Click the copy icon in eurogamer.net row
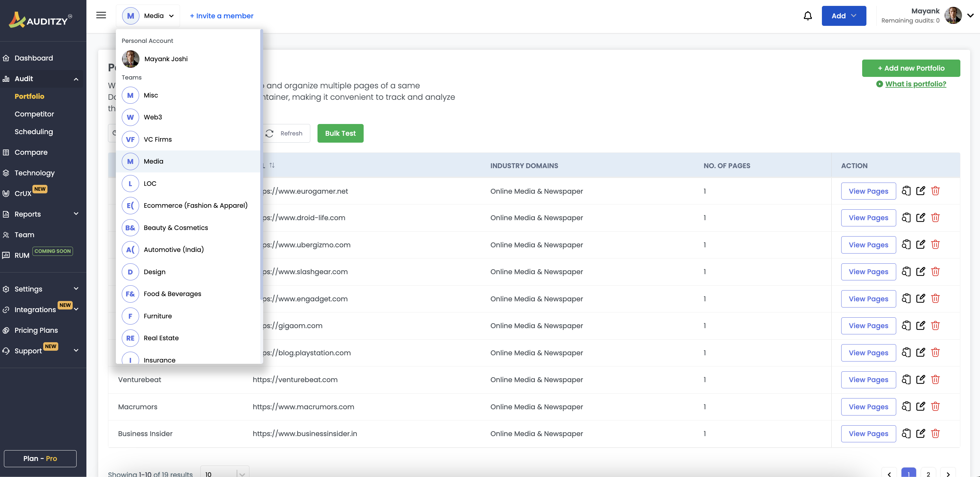The width and height of the screenshot is (980, 477). pos(906,191)
